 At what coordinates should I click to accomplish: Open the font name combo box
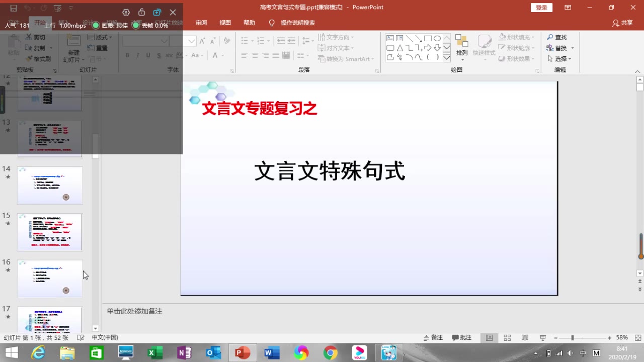pos(145,41)
